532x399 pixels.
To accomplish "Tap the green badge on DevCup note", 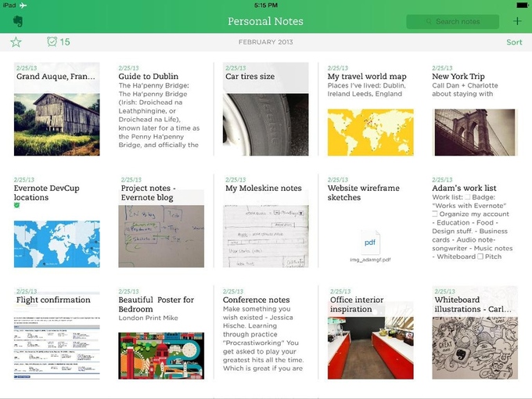I will 17,206.
